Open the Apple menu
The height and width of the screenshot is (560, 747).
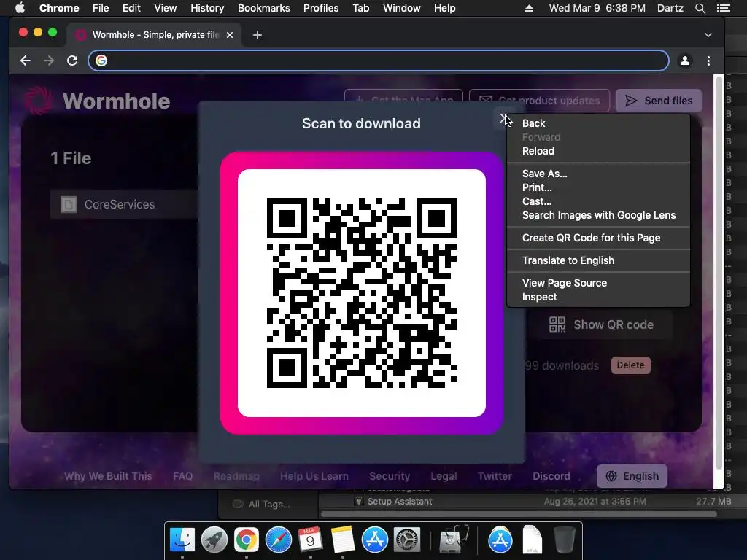(20, 8)
